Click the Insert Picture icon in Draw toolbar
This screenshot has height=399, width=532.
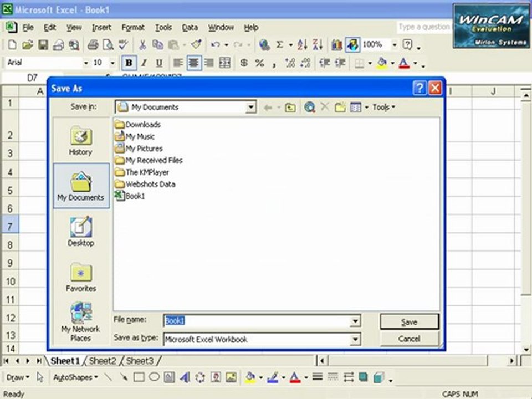(x=231, y=377)
